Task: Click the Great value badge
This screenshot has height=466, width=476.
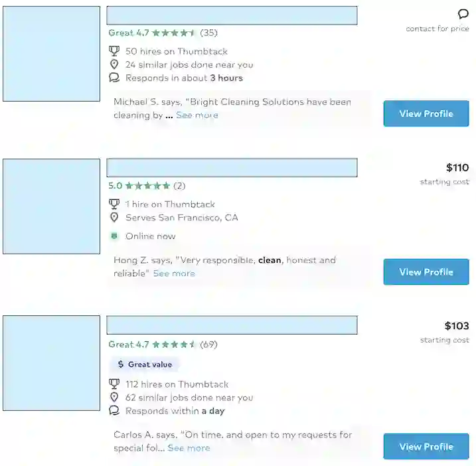Action: tap(144, 364)
